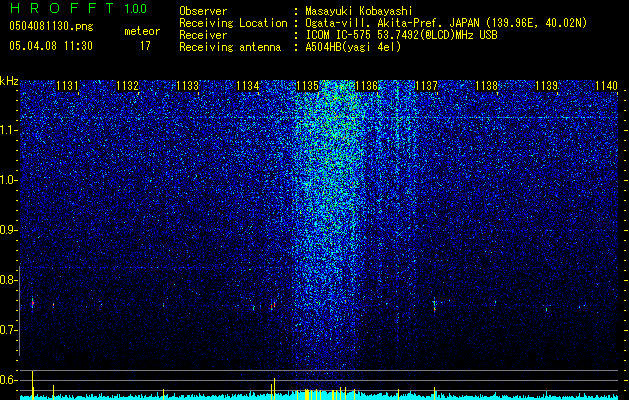Click the 1131 time tick label
Screen dimensions: 629x400
click(x=67, y=86)
